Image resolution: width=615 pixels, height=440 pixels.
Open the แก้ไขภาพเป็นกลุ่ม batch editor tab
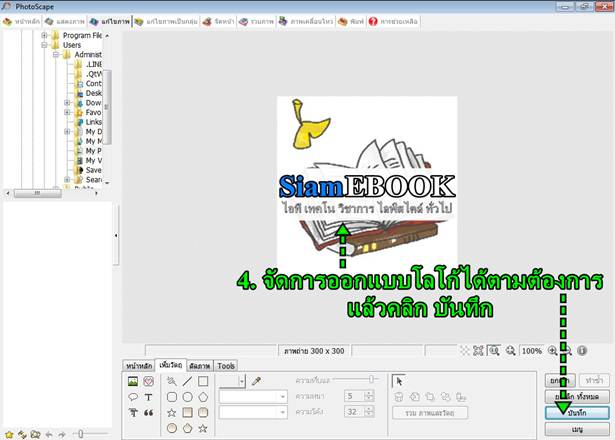[x=166, y=21]
